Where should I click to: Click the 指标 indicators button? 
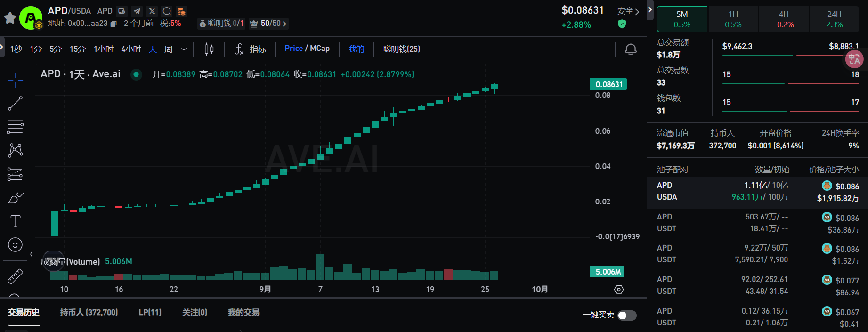tap(251, 49)
